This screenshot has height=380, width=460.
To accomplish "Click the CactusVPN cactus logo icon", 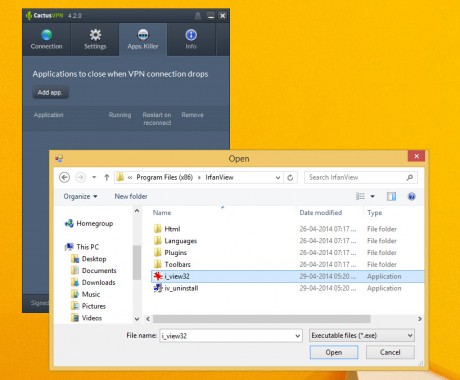I will coord(29,15).
